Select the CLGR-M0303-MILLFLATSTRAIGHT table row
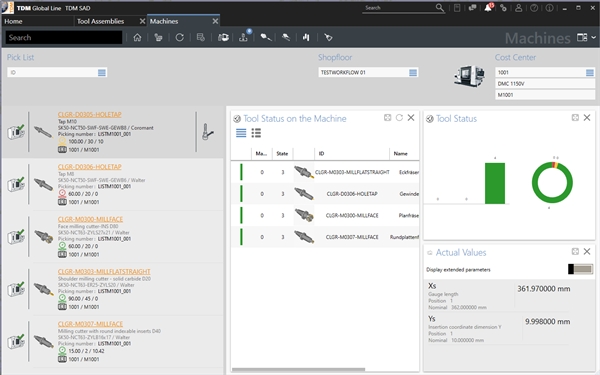 pyautogui.click(x=325, y=172)
